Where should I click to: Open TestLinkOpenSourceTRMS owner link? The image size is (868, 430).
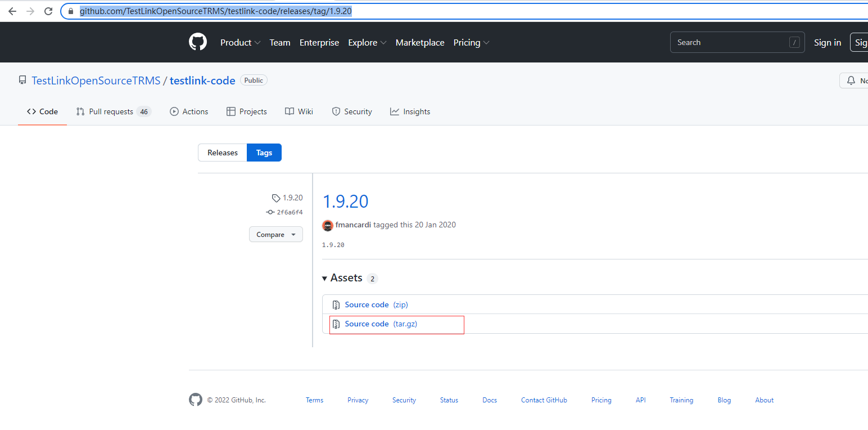[x=96, y=80]
